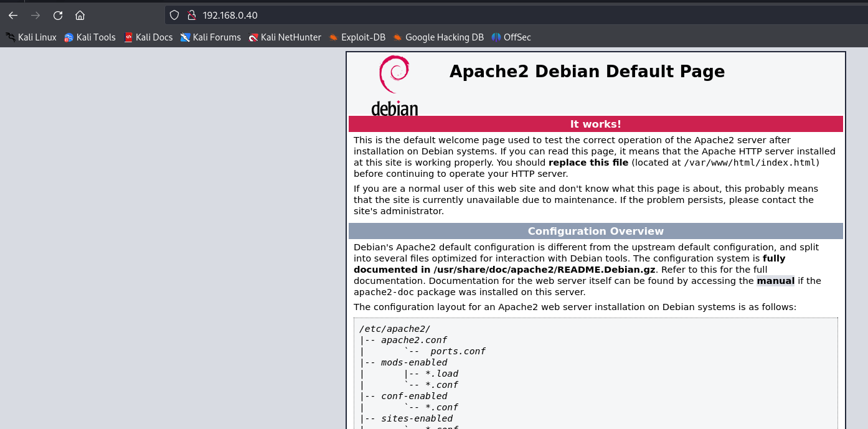
Task: Open the Kali Docs bookmark
Action: [148, 37]
